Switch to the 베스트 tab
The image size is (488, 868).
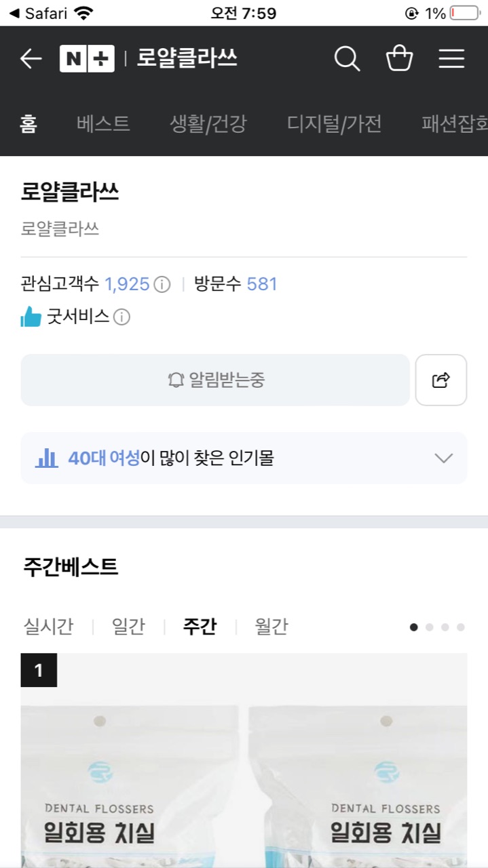tap(103, 124)
